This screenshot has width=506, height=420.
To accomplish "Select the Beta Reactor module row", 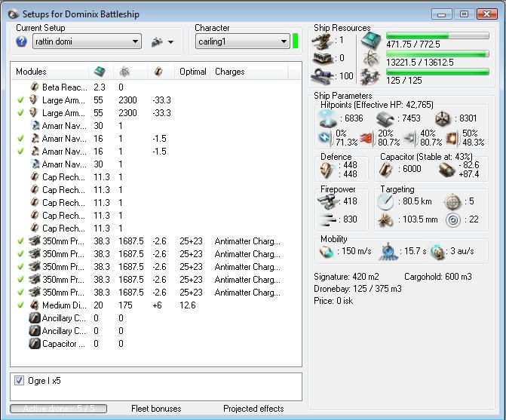I will coord(156,87).
